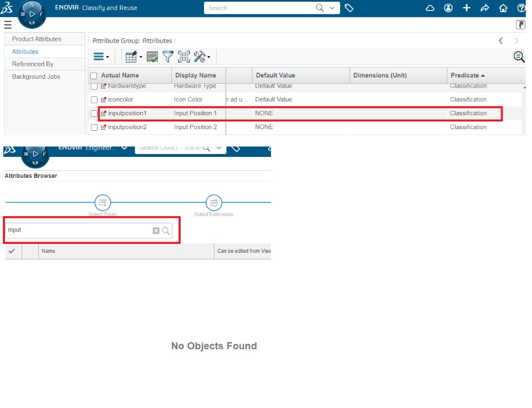This screenshot has height=408, width=532.
Task: Expand the tools wrench dropdown arrow
Action: (209, 57)
